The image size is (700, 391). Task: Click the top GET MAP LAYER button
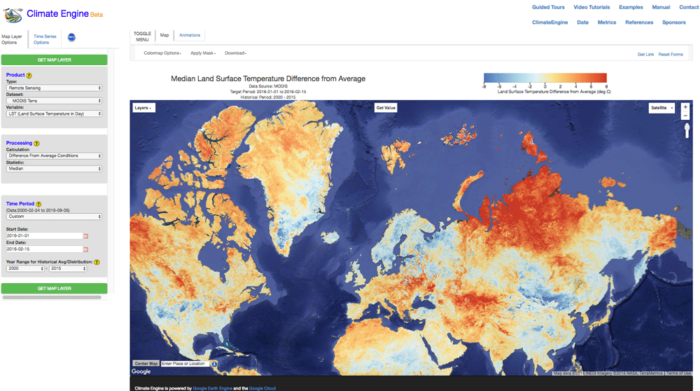coord(54,60)
